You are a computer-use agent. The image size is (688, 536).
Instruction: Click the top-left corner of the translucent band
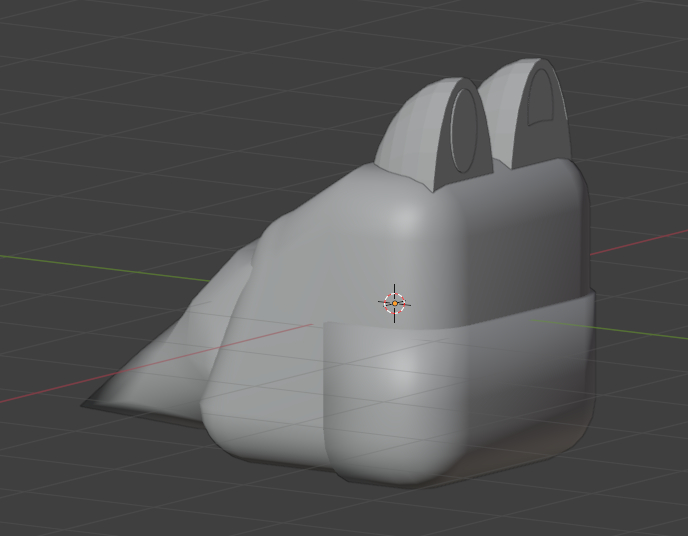(332, 326)
